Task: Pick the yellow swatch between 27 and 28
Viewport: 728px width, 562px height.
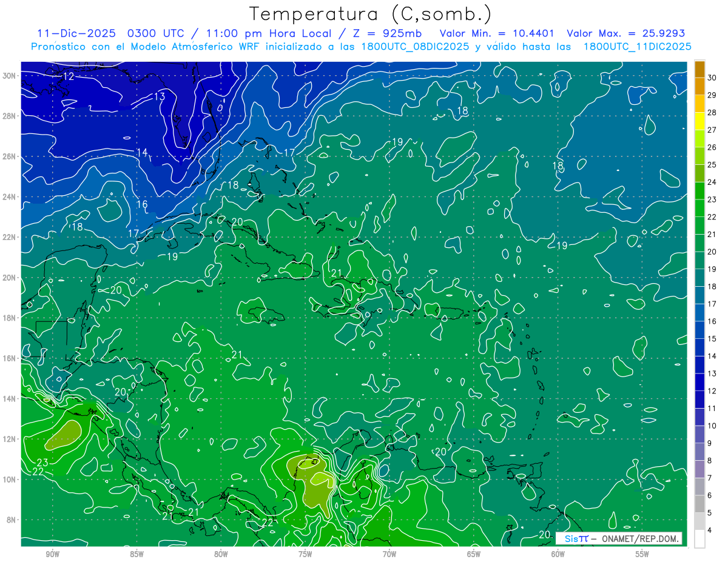Action: (699, 121)
